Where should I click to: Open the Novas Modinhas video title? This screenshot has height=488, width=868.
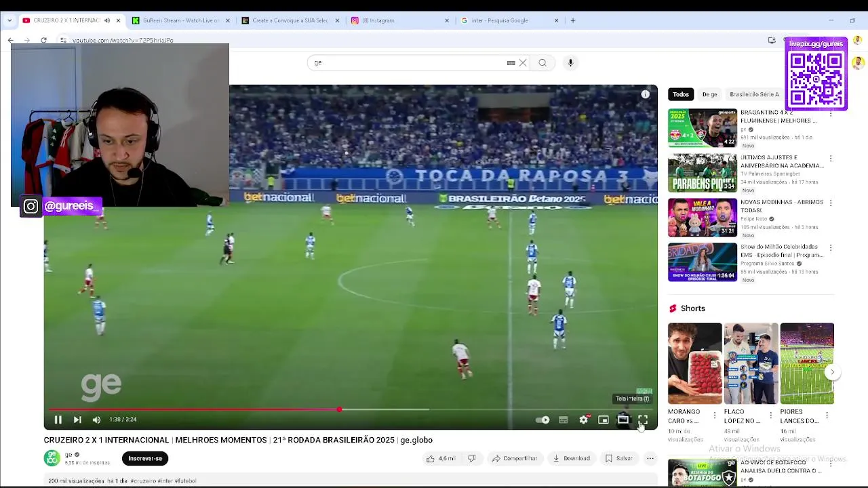782,206
